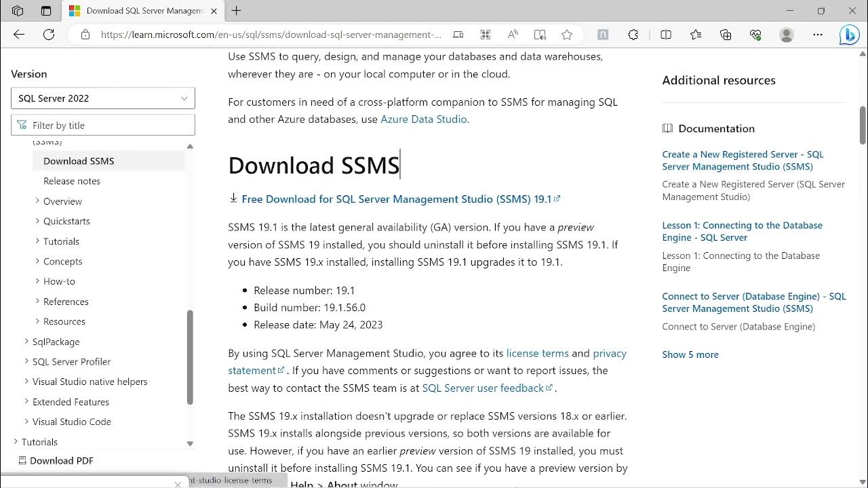Viewport: 868px width, 488px height.
Task: Click the Additional resources heading
Action: click(719, 80)
